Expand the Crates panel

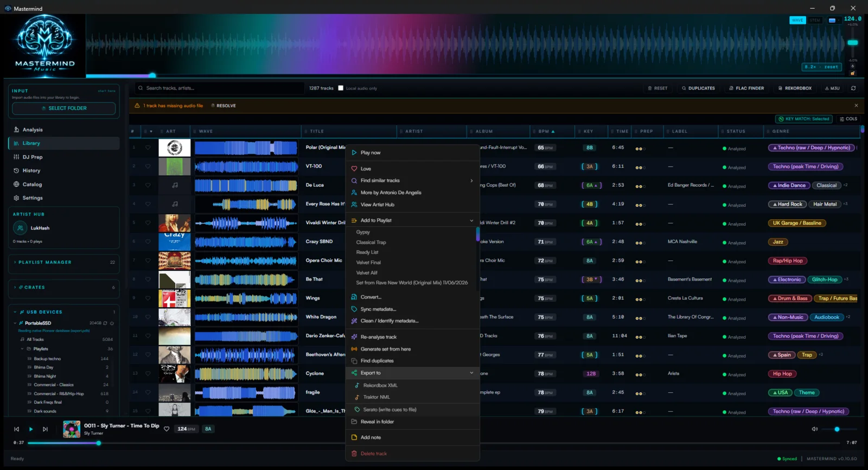(64, 287)
